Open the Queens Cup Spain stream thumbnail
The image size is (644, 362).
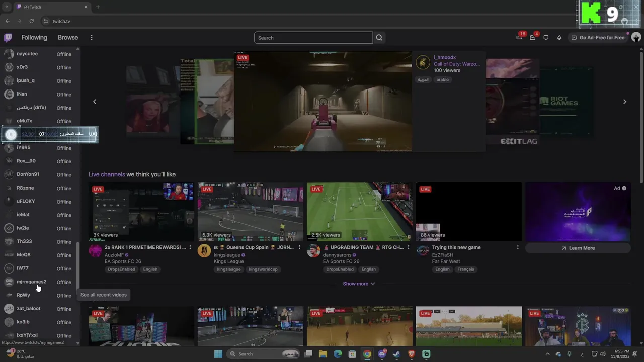coord(251,212)
